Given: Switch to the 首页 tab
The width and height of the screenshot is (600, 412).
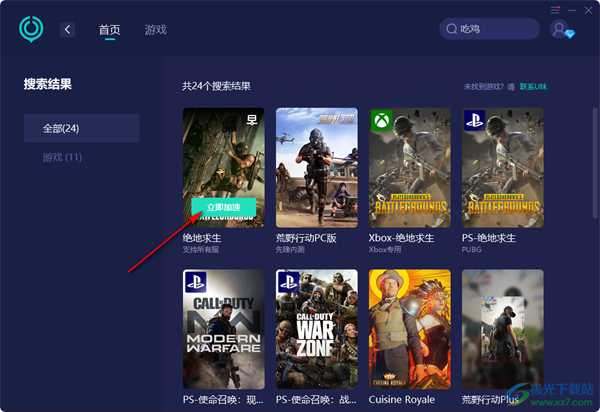Looking at the screenshot, I should (x=109, y=30).
